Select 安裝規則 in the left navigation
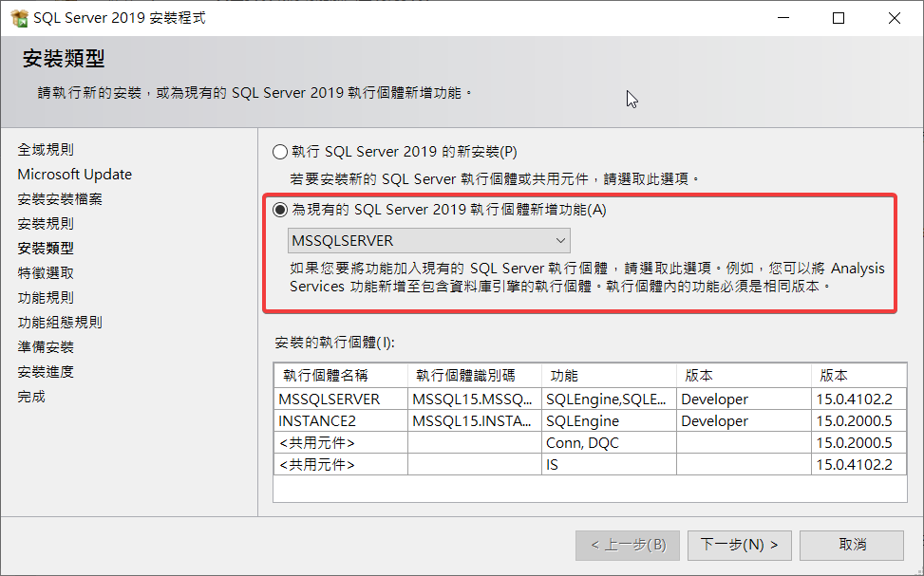This screenshot has height=576, width=924. (x=46, y=224)
